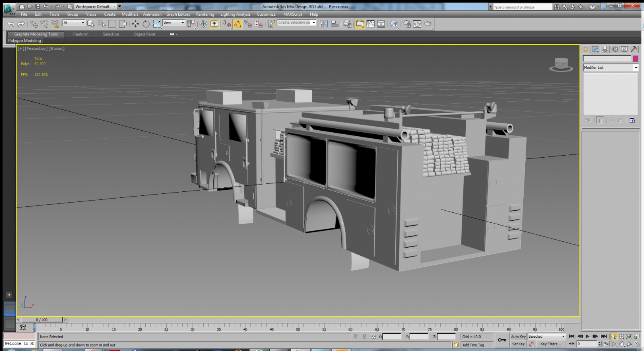Toggle the selection lock padlock
Image resolution: width=644 pixels, height=351 pixels.
point(364,337)
